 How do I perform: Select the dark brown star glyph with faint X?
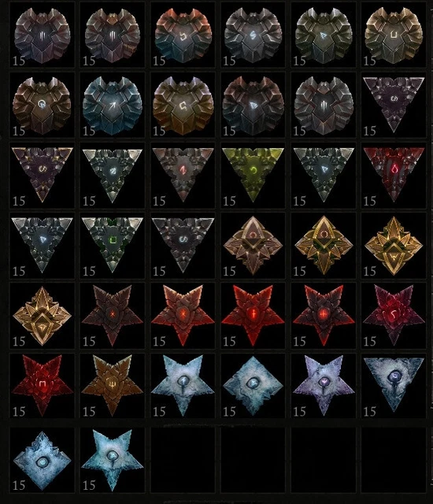(113, 314)
